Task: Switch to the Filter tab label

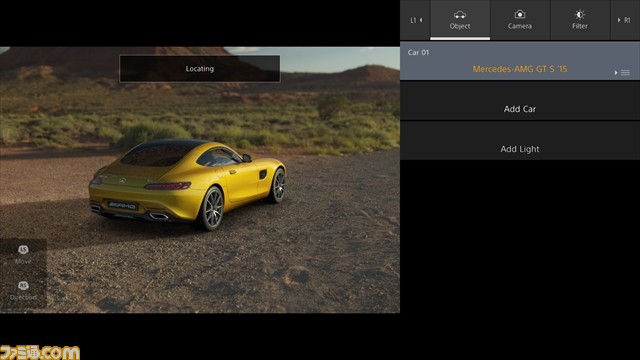Action: click(x=580, y=26)
